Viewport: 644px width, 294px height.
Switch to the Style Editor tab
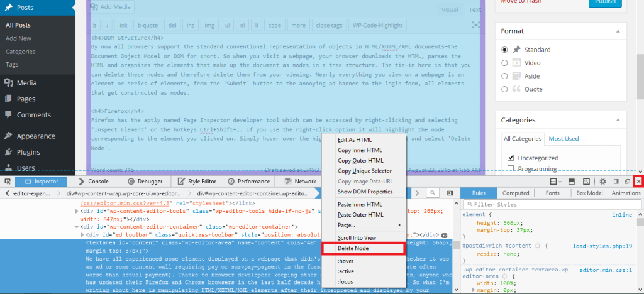(x=197, y=182)
